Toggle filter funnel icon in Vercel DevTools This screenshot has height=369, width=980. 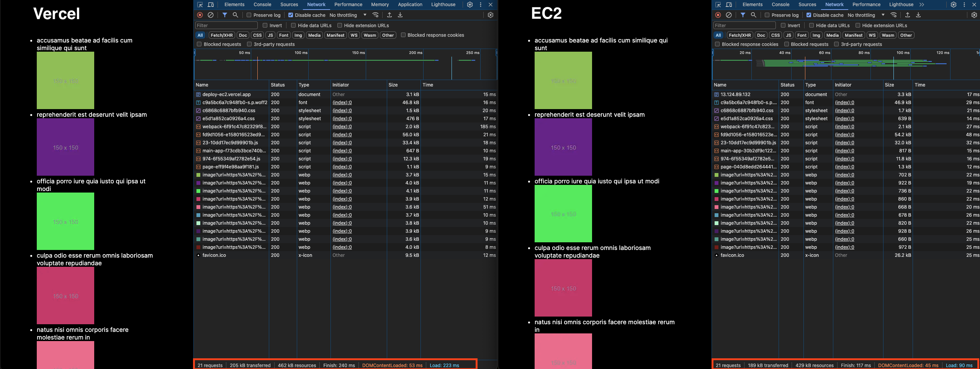tap(225, 15)
